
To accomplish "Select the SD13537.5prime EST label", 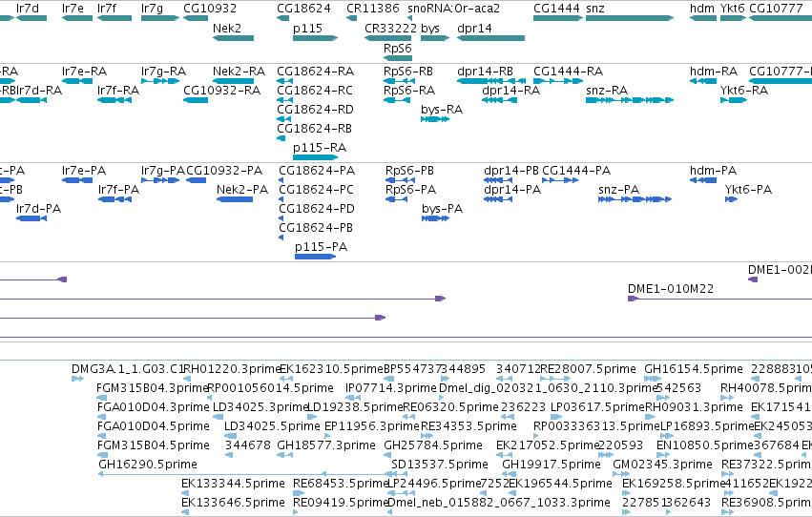I will 440,465.
